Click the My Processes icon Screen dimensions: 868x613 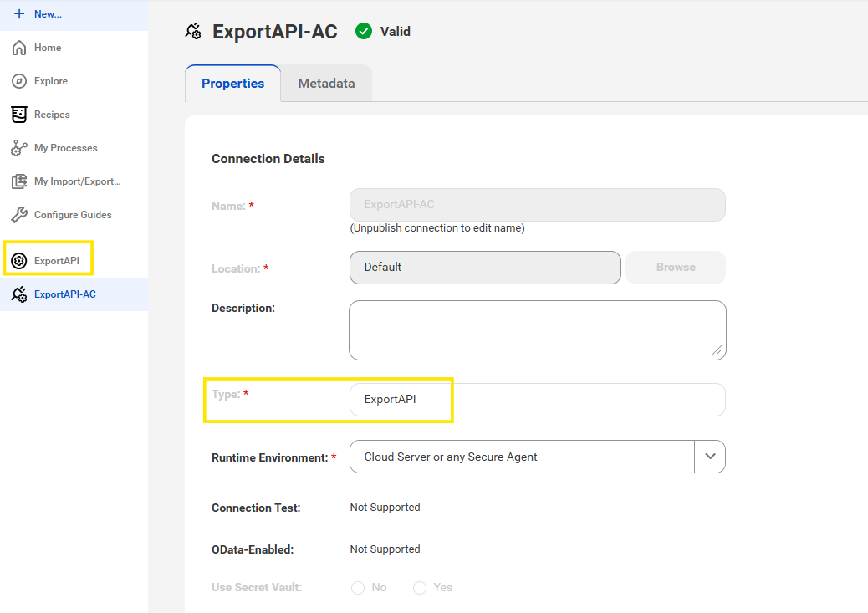tap(19, 148)
